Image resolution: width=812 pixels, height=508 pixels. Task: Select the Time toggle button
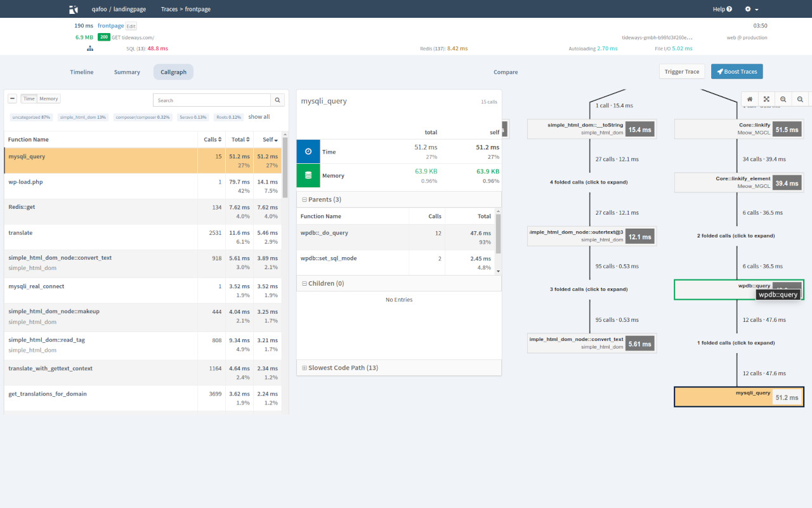tap(29, 98)
